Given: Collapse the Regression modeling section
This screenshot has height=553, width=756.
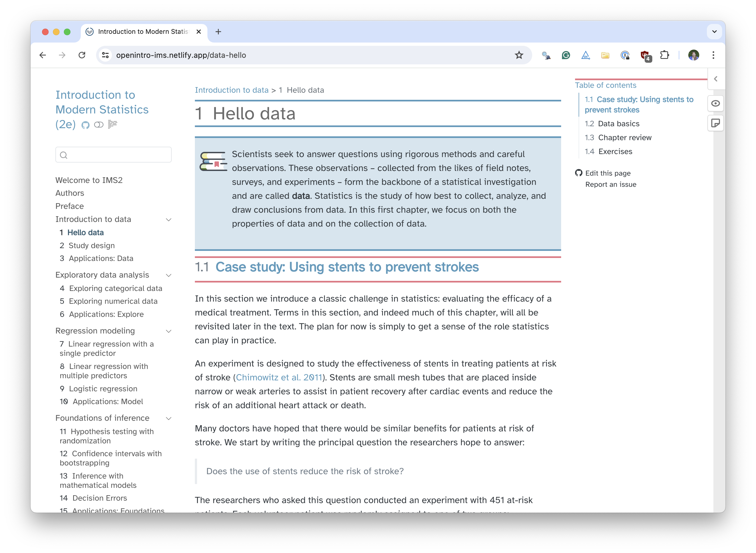Looking at the screenshot, I should (169, 331).
